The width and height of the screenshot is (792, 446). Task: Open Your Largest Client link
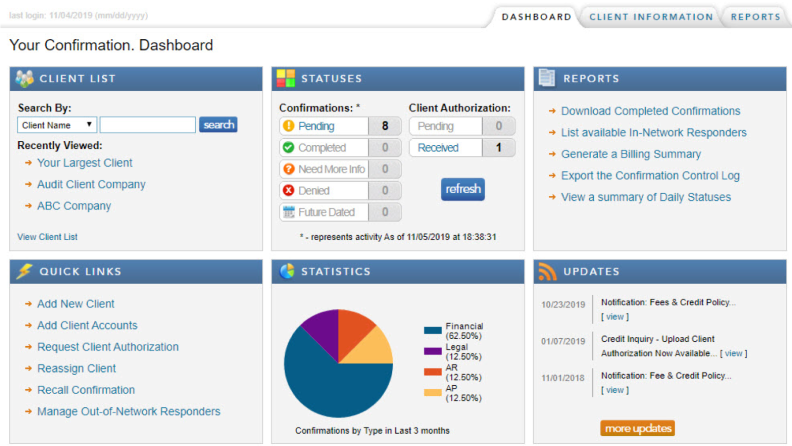[x=85, y=163]
